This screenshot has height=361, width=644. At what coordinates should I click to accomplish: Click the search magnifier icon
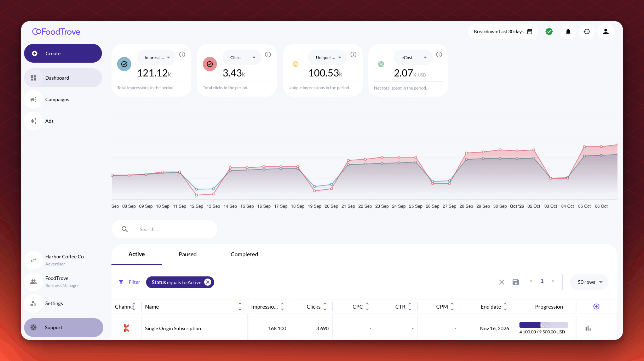click(125, 229)
